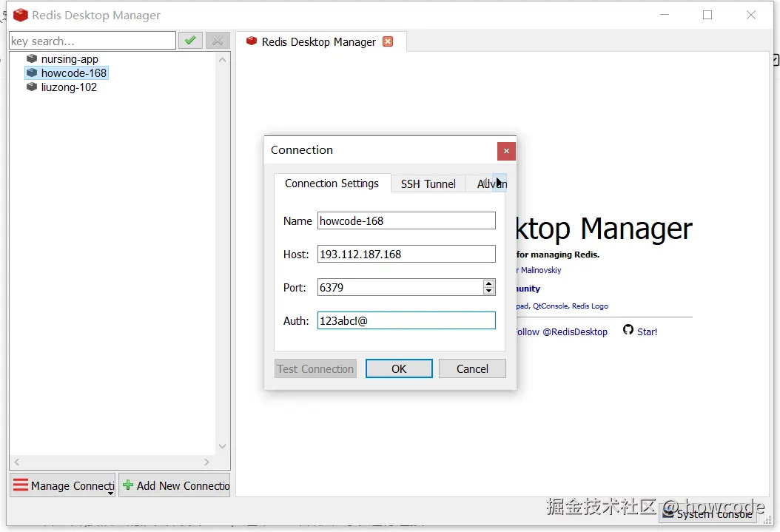780x532 pixels.
Task: Open the System console
Action: pos(708,514)
